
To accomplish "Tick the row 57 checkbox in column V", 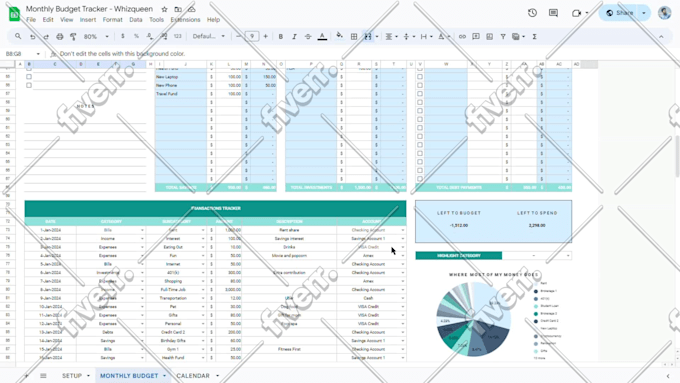I will click(x=420, y=94).
